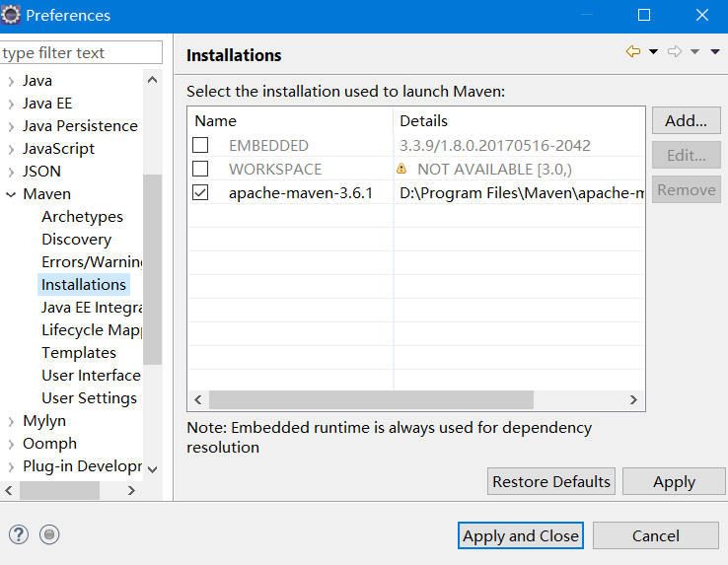Image resolution: width=728 pixels, height=565 pixels.
Task: Enable the EMBEDDED installation checkbox
Action: point(200,145)
